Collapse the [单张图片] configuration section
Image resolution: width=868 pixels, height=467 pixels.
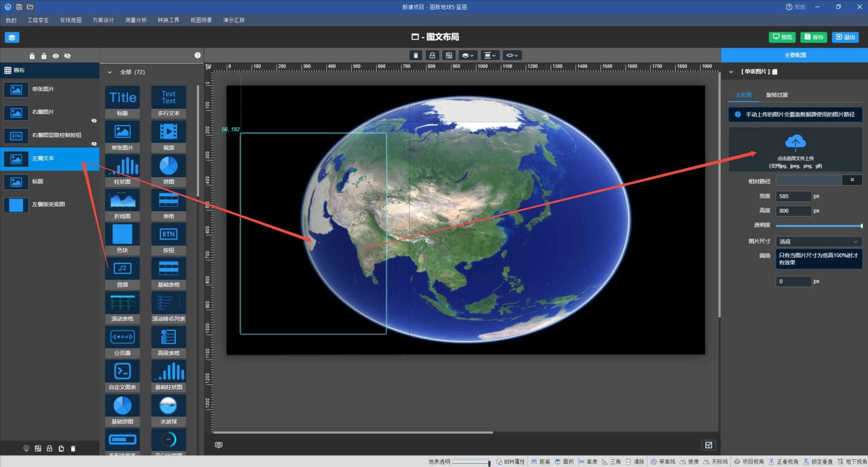[731, 72]
